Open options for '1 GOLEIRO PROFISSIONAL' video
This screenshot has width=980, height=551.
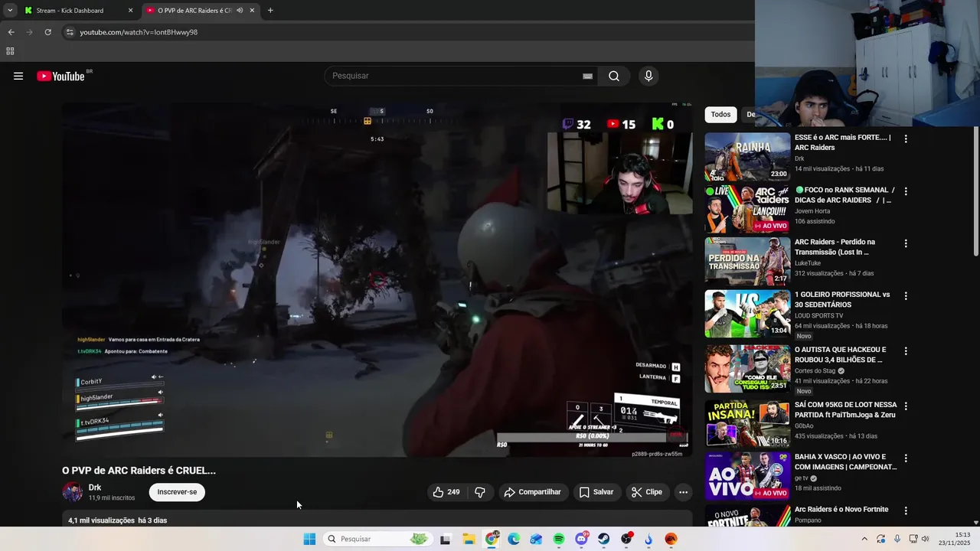click(906, 296)
